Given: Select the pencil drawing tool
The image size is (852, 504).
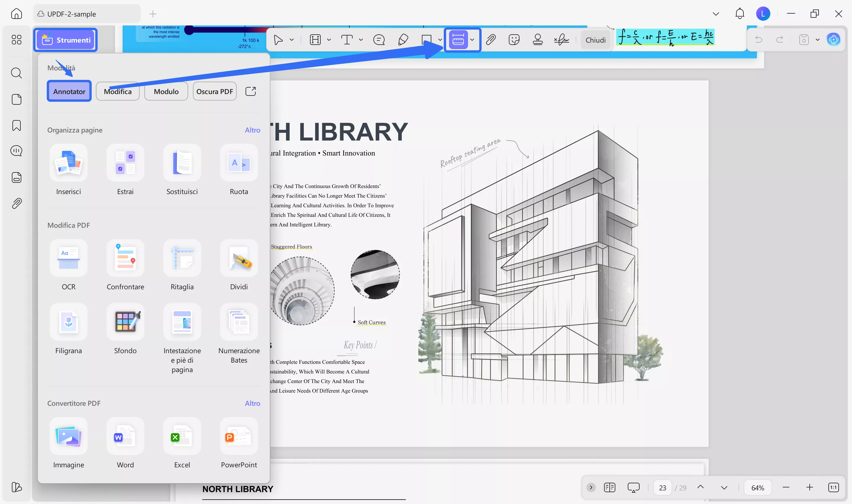Looking at the screenshot, I should 403,40.
